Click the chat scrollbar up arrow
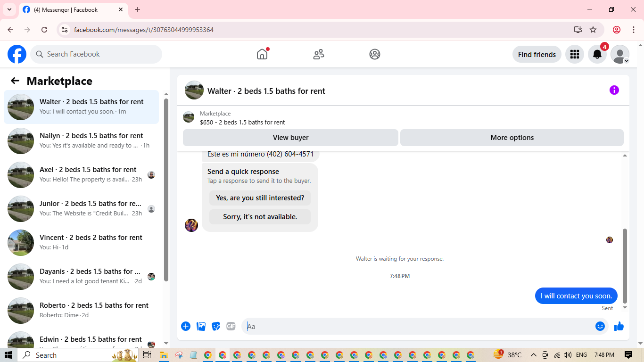 pos(625,156)
